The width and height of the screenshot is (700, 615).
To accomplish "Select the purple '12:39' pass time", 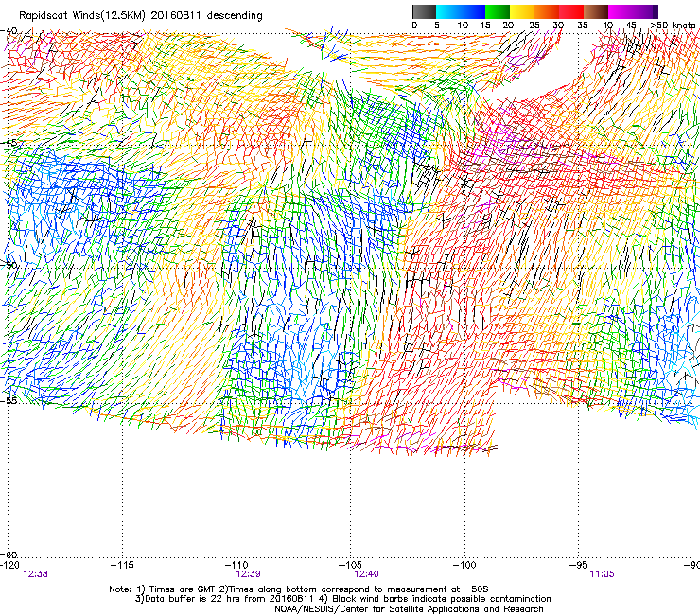I will point(248,574).
